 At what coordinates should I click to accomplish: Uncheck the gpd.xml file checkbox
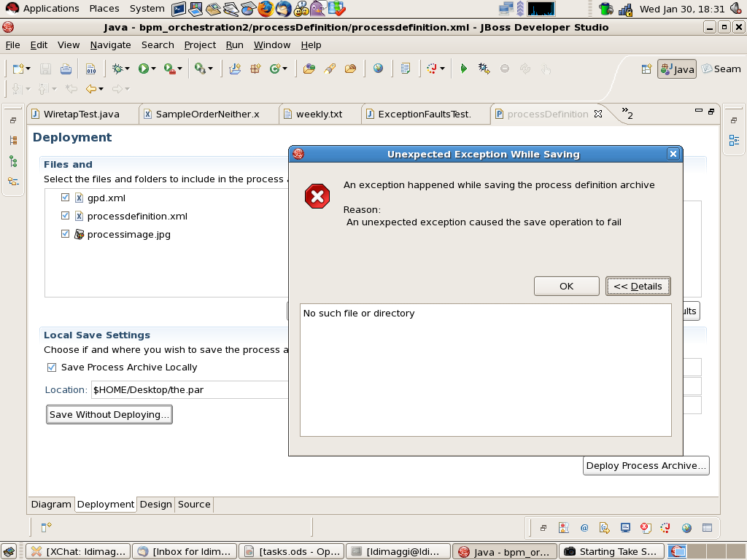coord(65,197)
